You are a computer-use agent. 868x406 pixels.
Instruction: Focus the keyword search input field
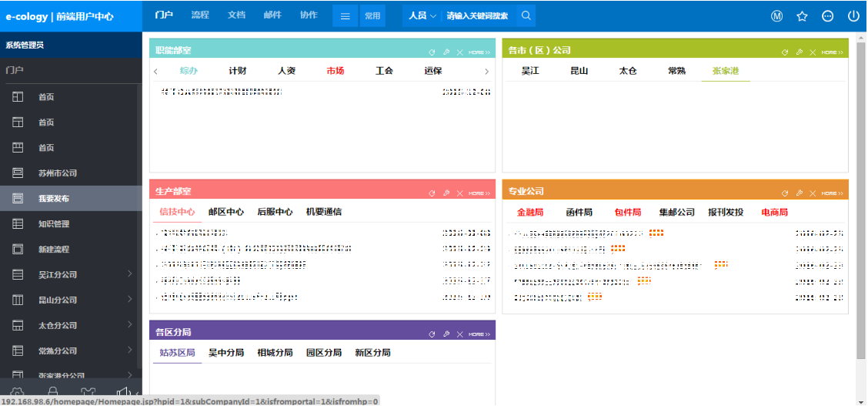click(x=479, y=16)
